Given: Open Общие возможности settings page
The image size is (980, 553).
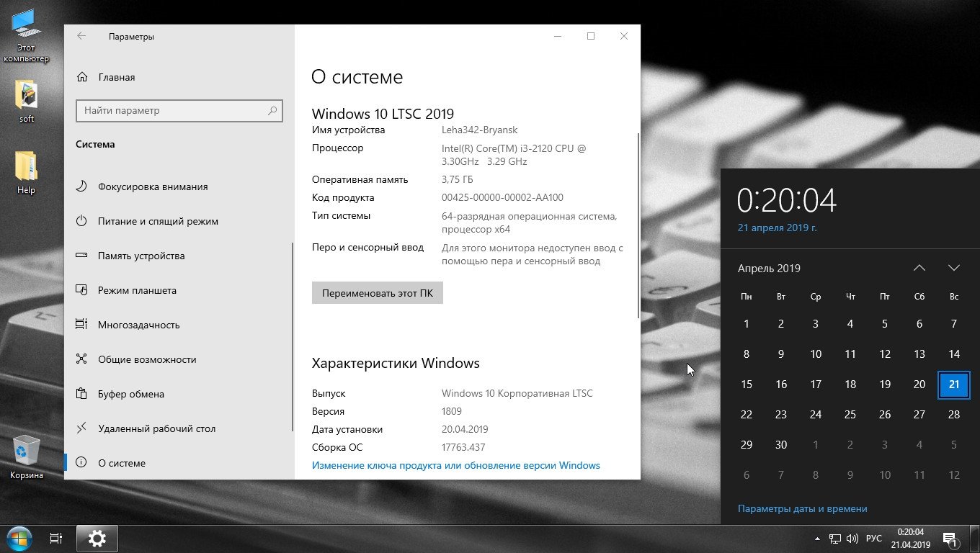Looking at the screenshot, I should tap(178, 359).
